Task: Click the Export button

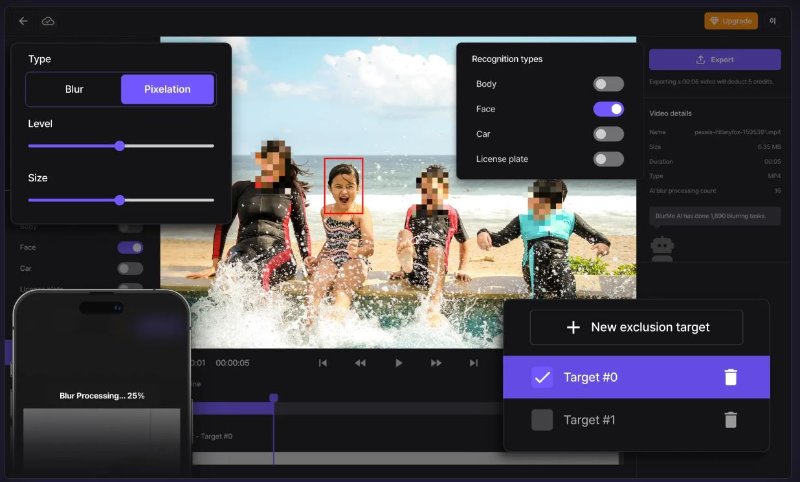Action: pyautogui.click(x=714, y=60)
